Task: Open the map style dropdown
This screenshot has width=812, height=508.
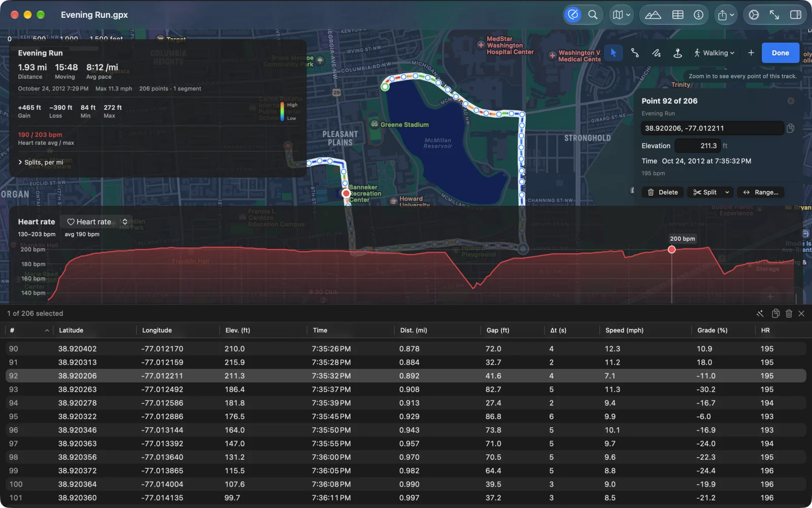Action: click(621, 15)
